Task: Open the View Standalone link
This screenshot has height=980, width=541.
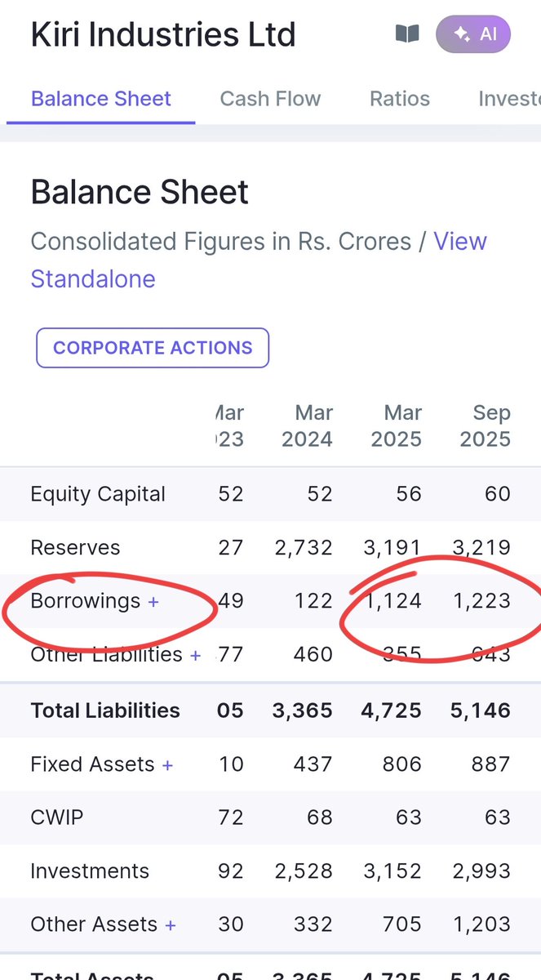Action: pos(259,260)
